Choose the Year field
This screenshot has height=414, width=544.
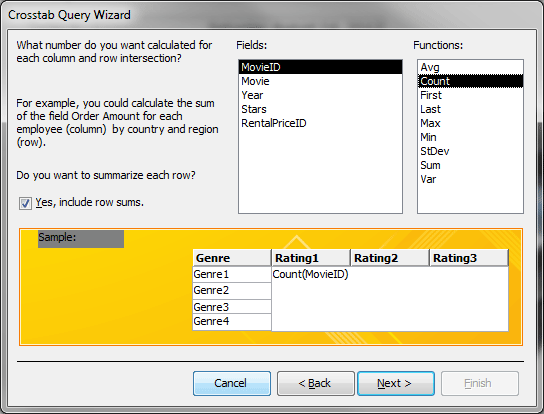click(x=320, y=95)
